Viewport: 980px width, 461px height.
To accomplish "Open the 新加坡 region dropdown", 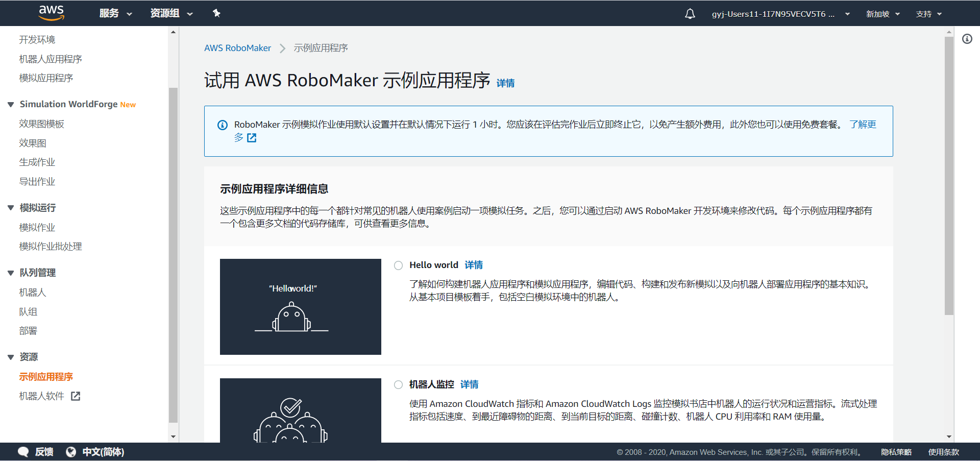I will (883, 14).
